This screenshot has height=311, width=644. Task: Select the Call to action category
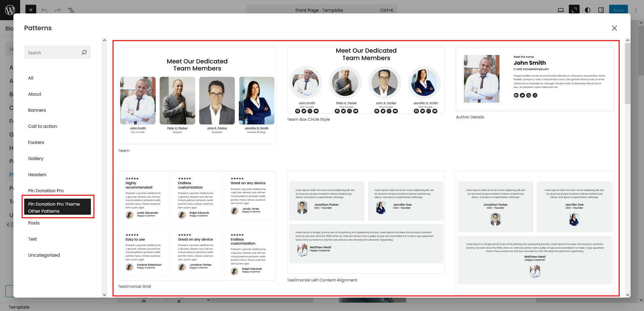pyautogui.click(x=43, y=126)
